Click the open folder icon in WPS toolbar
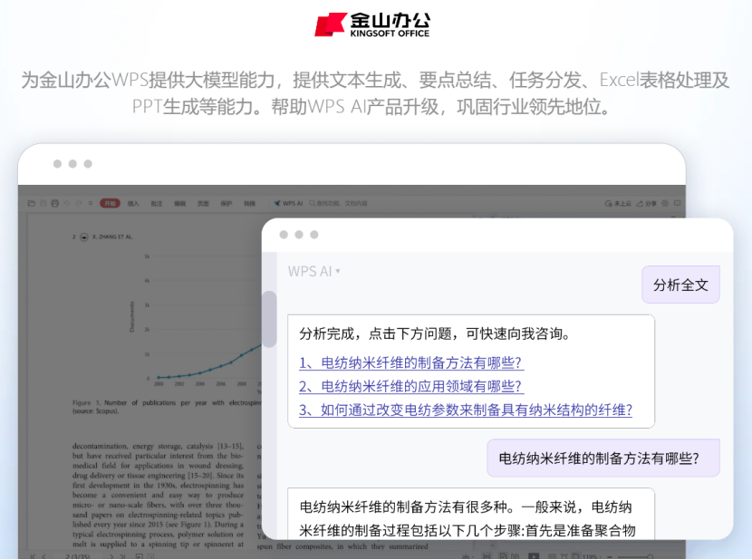 click(x=32, y=204)
